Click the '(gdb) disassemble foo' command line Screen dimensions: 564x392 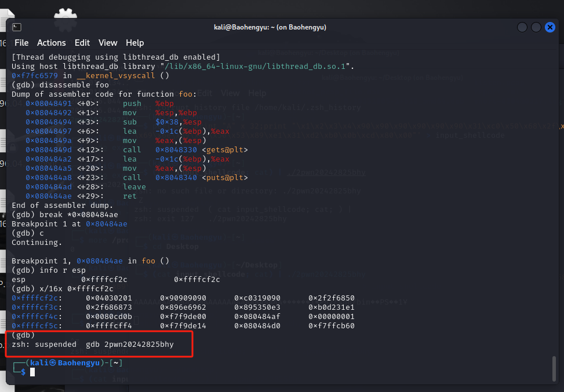[x=60, y=85]
